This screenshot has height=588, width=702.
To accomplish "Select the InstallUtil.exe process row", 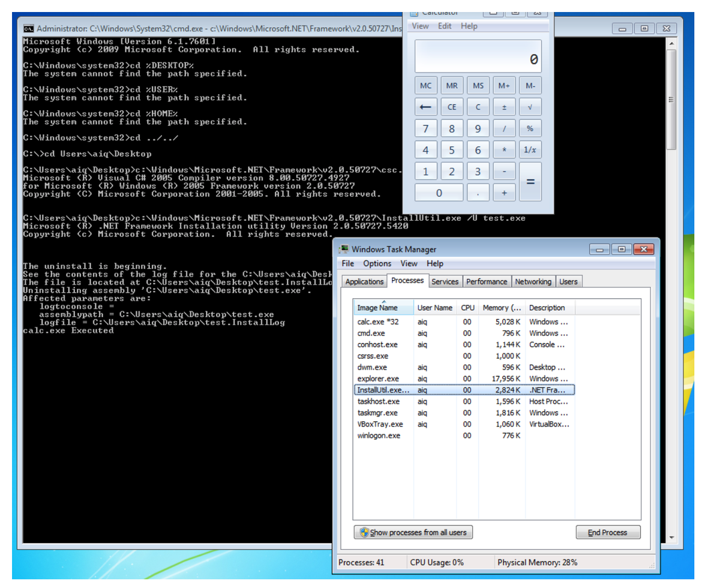I will coord(383,390).
